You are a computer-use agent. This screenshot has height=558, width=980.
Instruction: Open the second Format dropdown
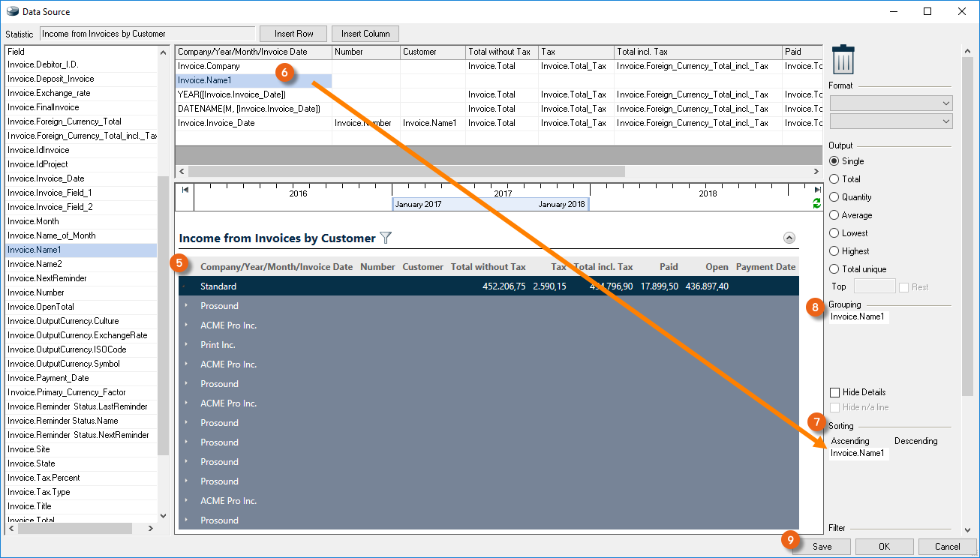pos(891,121)
